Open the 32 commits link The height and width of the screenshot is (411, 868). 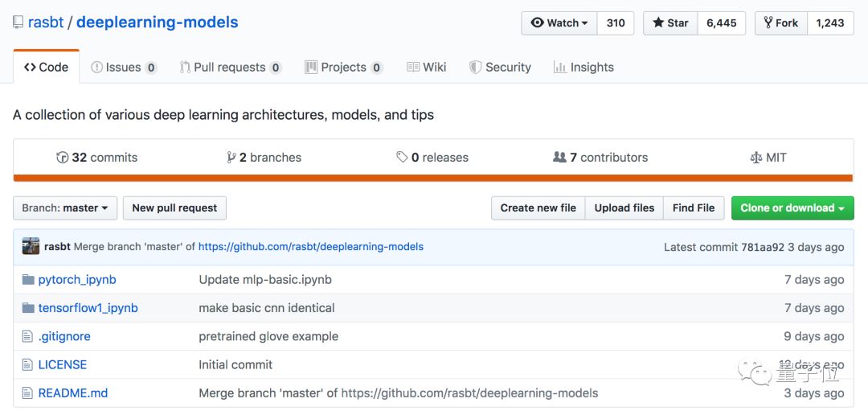(96, 158)
